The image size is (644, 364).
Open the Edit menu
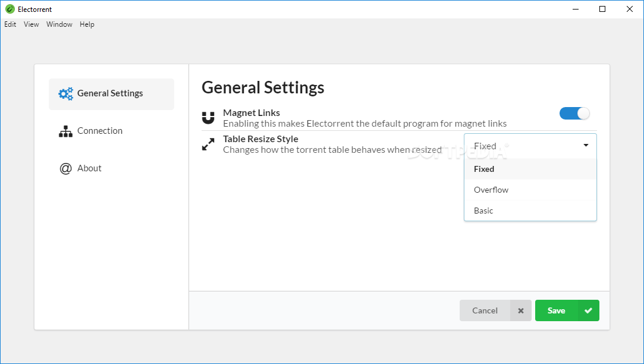[10, 24]
